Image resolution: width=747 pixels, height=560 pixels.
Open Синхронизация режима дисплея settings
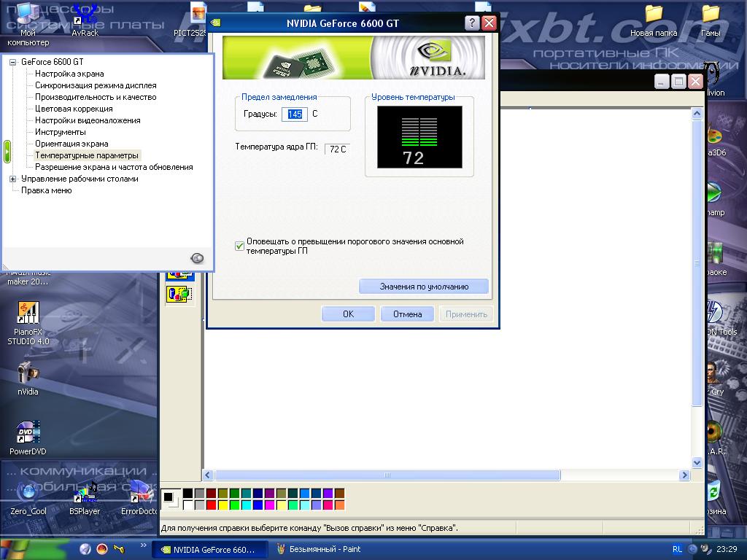(x=96, y=85)
